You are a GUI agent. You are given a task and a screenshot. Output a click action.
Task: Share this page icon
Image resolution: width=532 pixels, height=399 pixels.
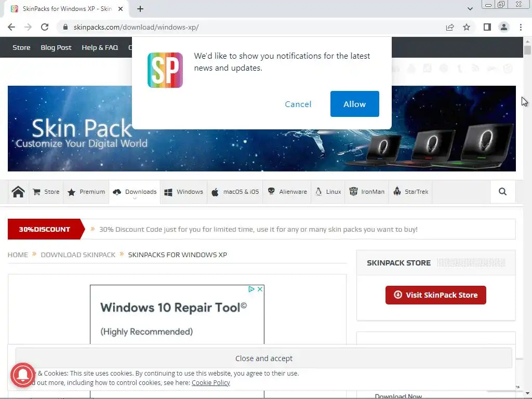pos(450,27)
